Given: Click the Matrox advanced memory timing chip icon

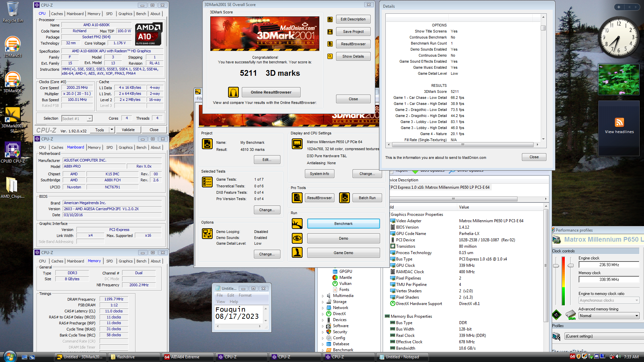Looking at the screenshot, I should point(571,315).
